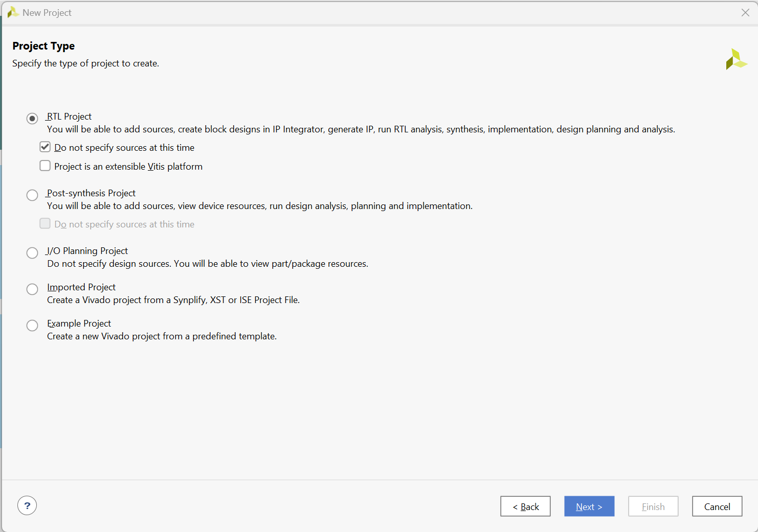Proceed by clicking the Next button

tap(589, 506)
